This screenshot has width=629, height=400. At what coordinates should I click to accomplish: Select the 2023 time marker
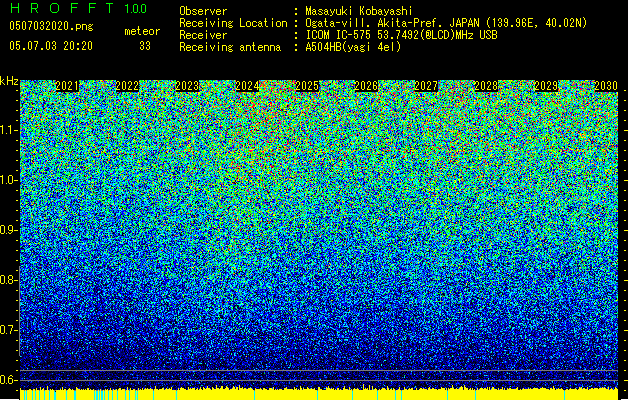click(187, 86)
